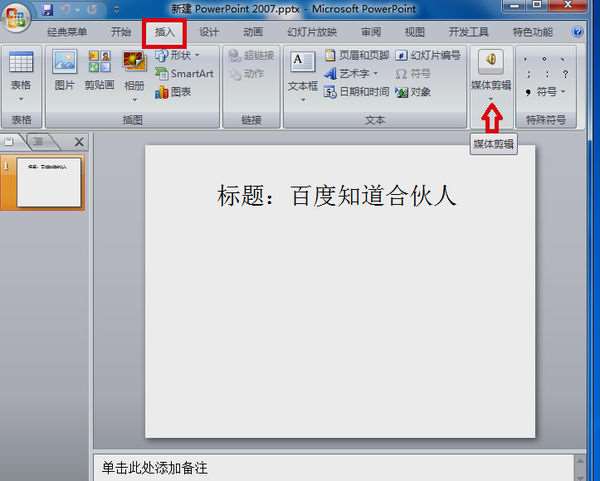Open the 幻灯片放映 tab

coord(312,32)
